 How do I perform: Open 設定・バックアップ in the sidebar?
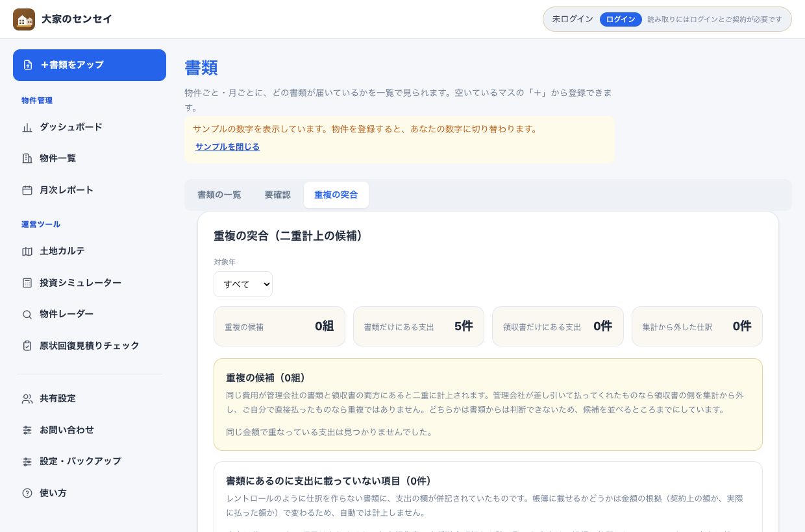pos(90,461)
